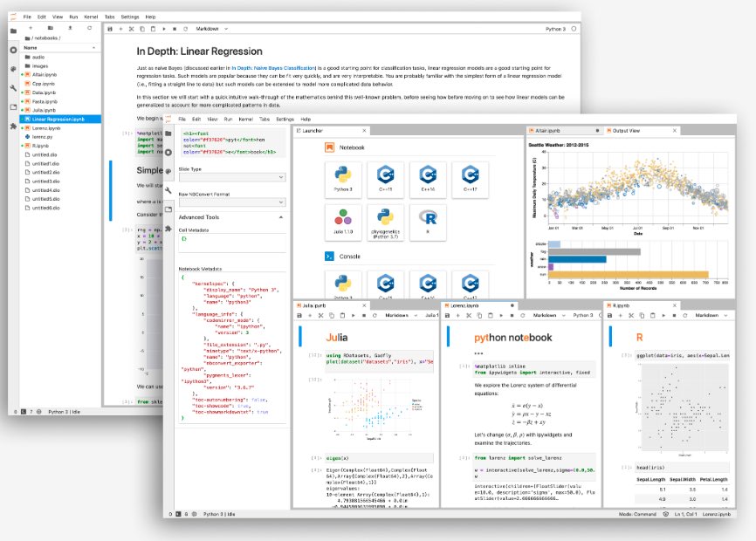
Task: Run cell in Linear Regression notebook toolbar
Action: click(164, 29)
